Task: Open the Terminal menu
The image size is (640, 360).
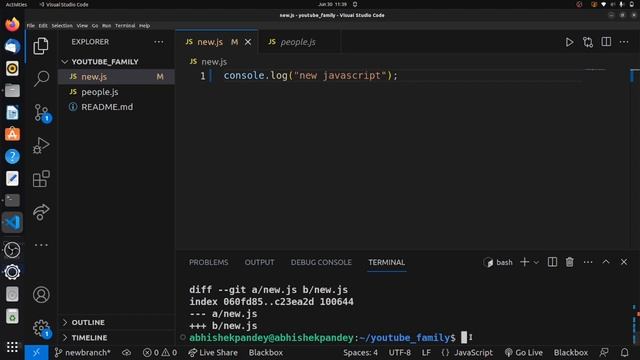Action: coord(125,25)
